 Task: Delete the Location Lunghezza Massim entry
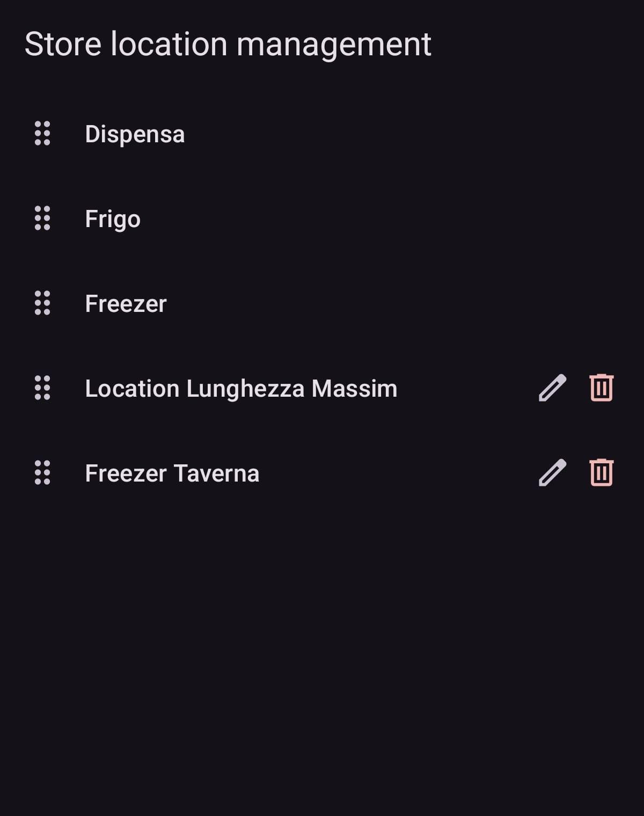point(601,388)
